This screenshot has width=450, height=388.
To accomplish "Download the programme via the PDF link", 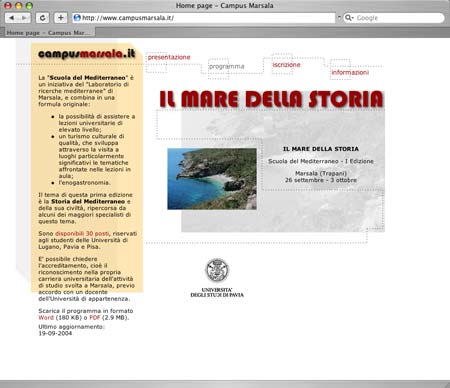I will click(x=95, y=318).
